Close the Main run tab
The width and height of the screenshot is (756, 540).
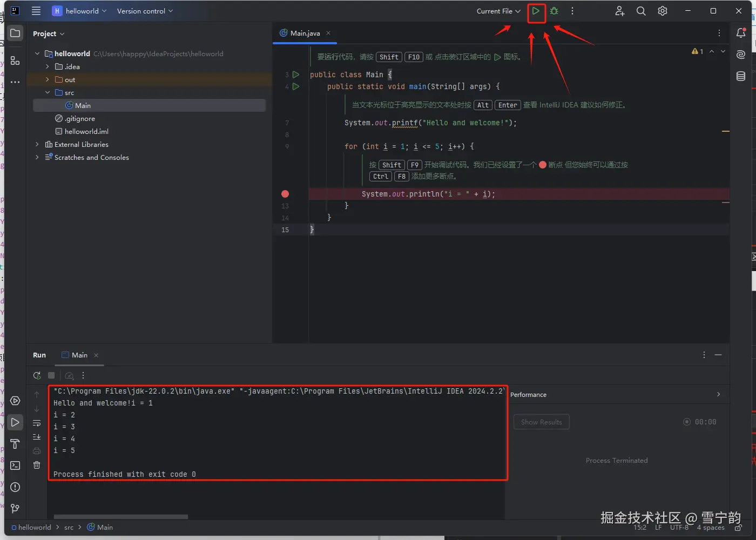point(96,355)
